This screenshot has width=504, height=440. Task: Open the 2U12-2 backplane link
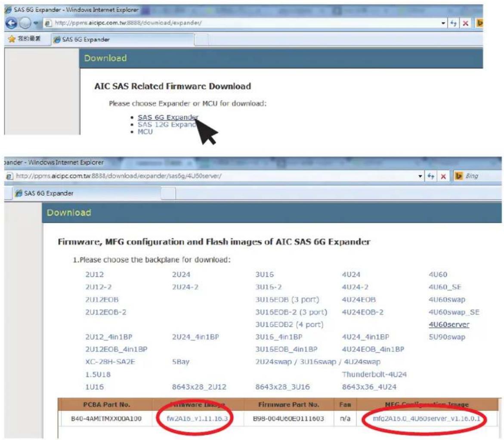[99, 287]
